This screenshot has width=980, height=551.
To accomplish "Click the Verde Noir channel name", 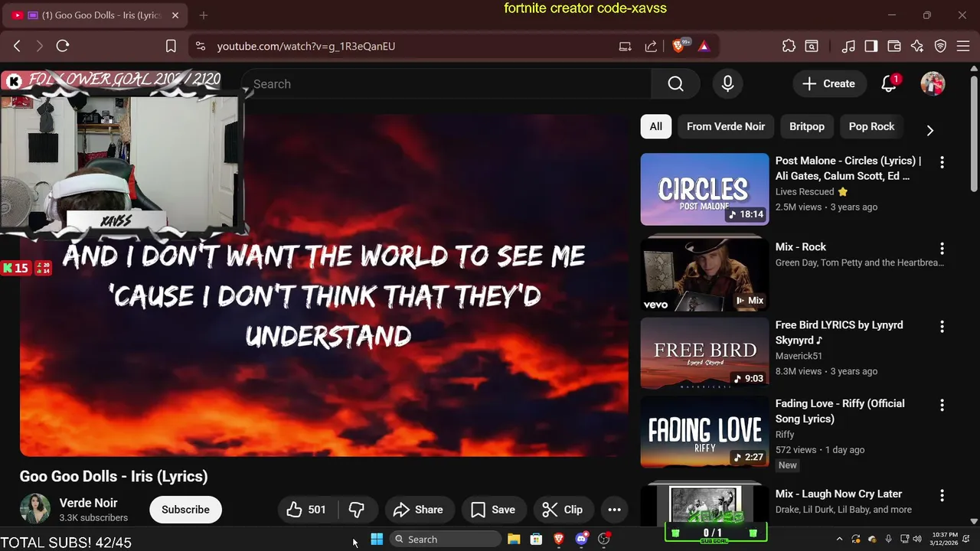I will point(88,503).
